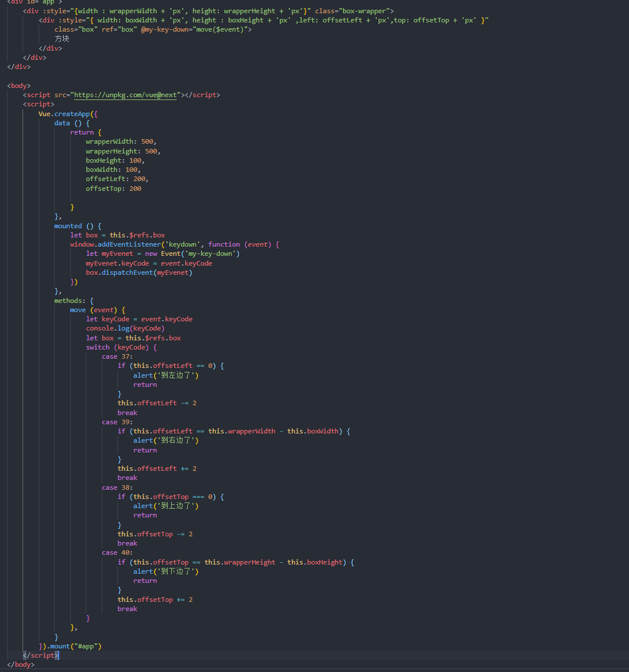The width and height of the screenshot is (629, 672).
Task: Click the data () { line
Action: tap(72, 124)
